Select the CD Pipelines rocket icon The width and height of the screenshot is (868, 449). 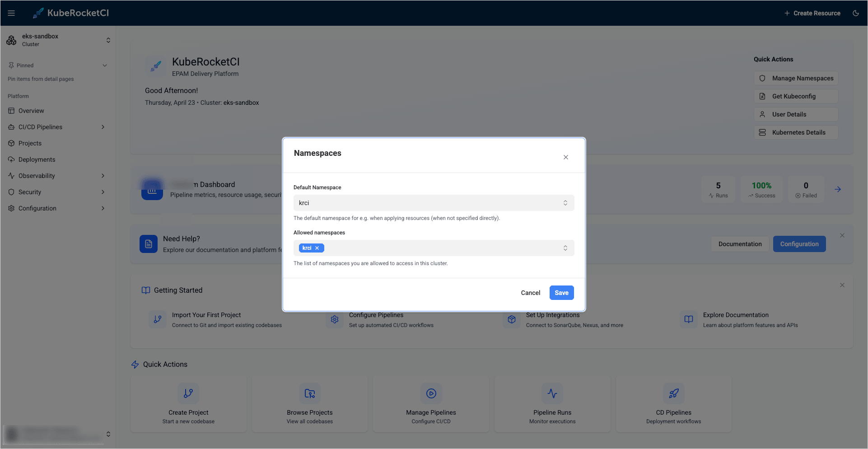(x=673, y=393)
